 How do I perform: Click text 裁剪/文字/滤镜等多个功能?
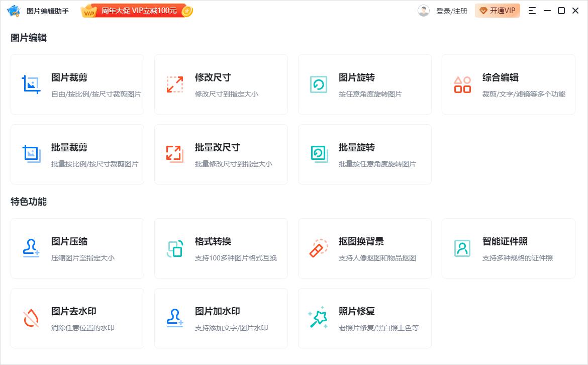tap(524, 94)
